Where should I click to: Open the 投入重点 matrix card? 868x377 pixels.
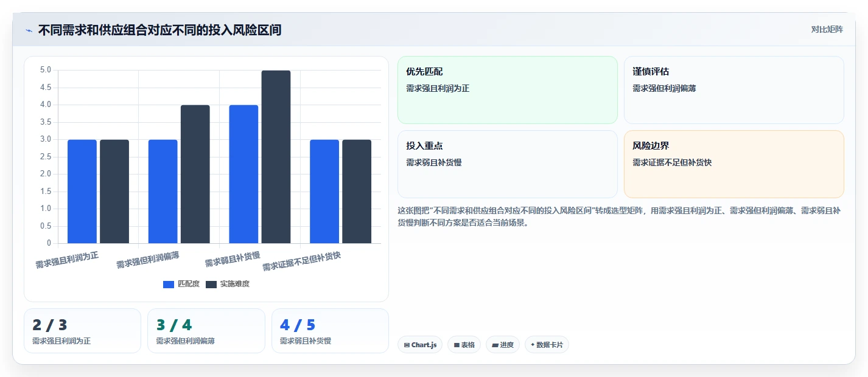pyautogui.click(x=508, y=164)
